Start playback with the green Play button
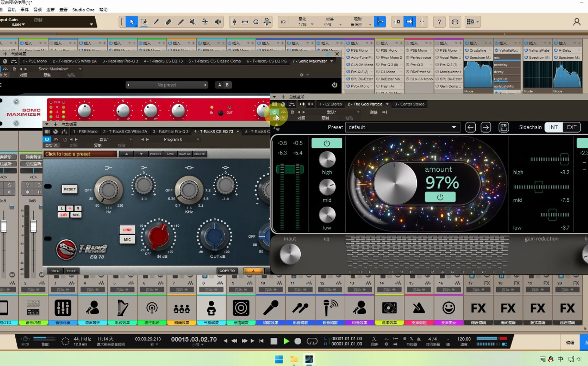 click(286, 341)
